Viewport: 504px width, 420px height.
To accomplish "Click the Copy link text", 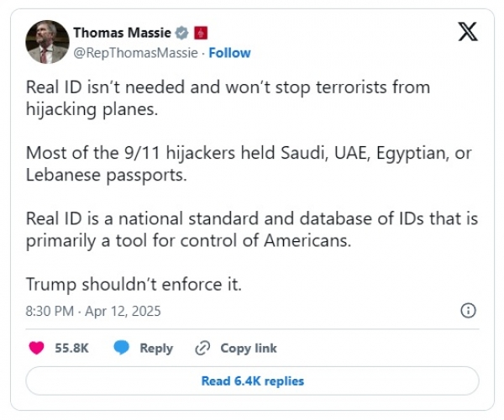I will coord(249,348).
